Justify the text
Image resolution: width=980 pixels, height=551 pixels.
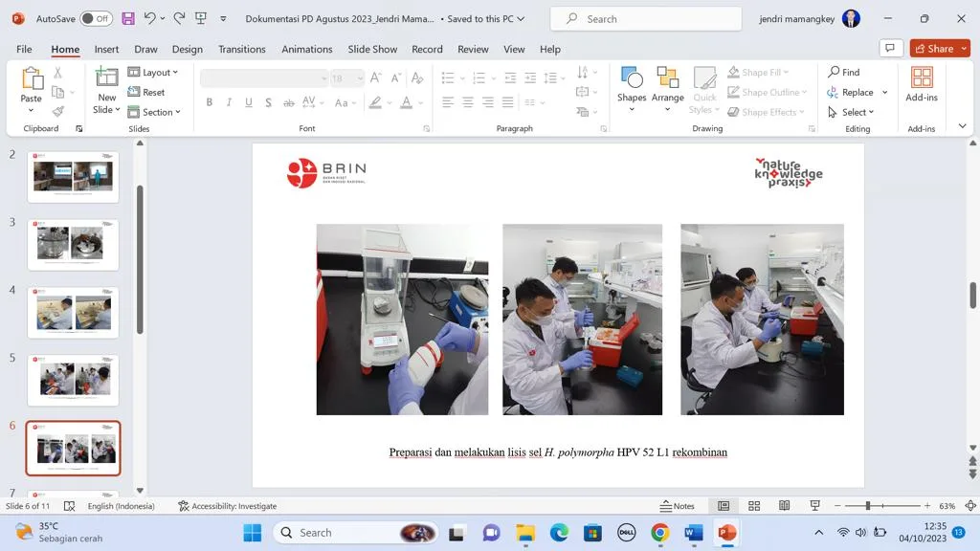coord(507,101)
